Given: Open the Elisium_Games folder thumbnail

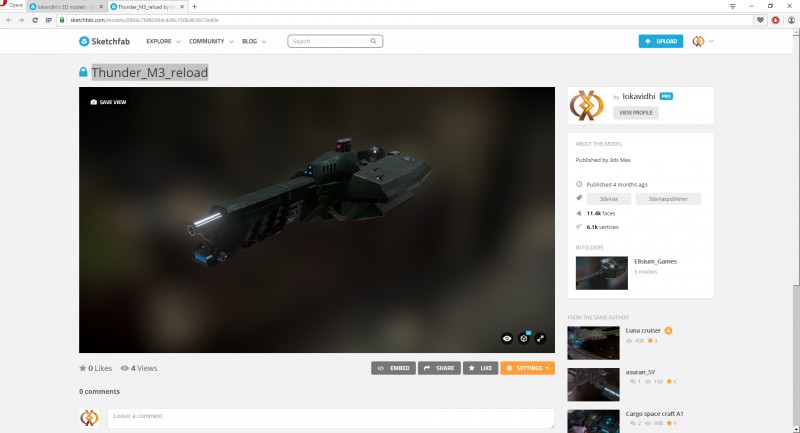Looking at the screenshot, I should (x=602, y=273).
